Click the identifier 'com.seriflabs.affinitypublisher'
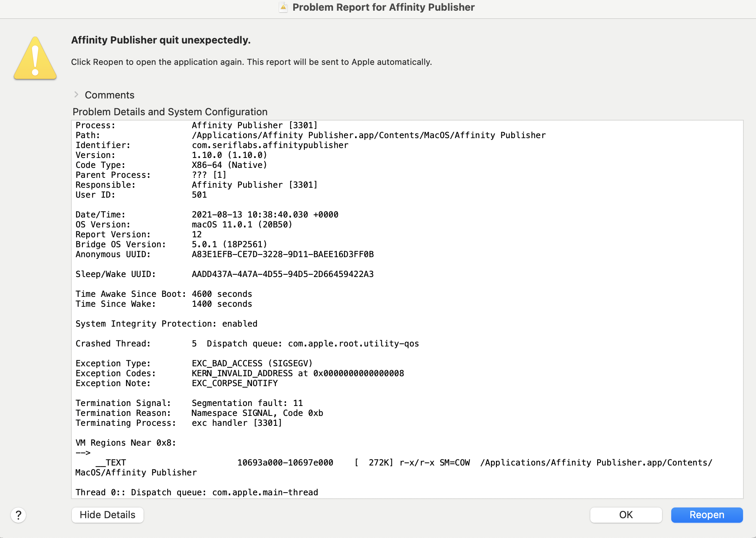This screenshot has width=756, height=538. pyautogui.click(x=270, y=145)
